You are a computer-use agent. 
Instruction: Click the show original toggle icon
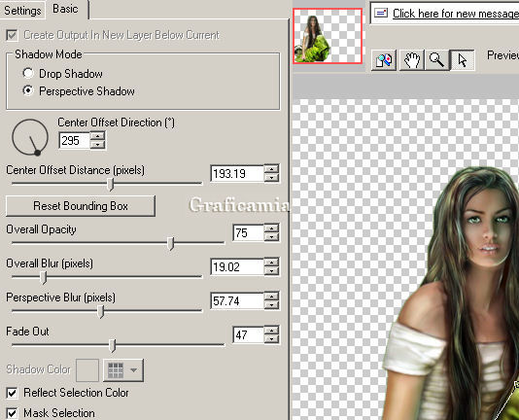point(384,60)
